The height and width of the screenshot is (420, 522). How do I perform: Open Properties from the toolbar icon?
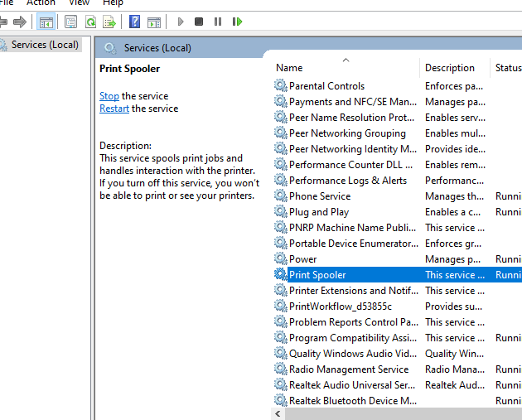[x=71, y=22]
